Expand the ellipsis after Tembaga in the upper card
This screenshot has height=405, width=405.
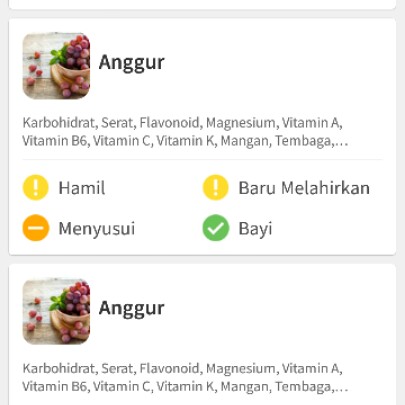pos(341,141)
